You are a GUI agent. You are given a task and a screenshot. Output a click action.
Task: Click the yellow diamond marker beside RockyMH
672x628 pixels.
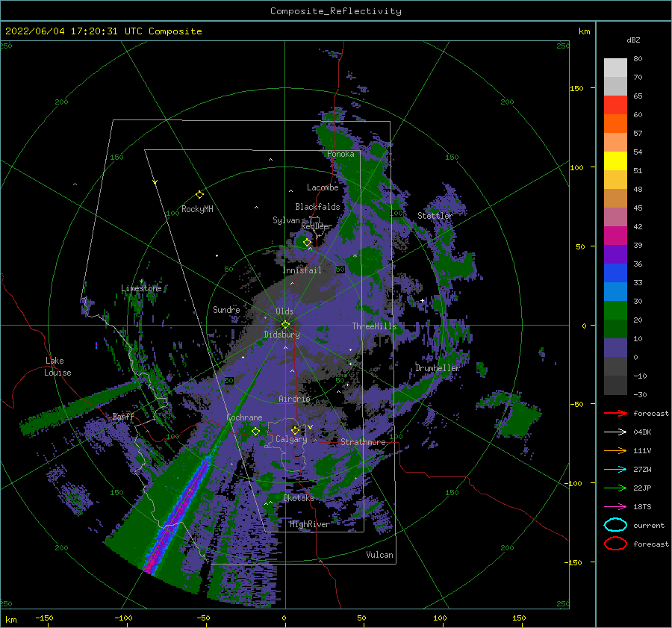199,195
